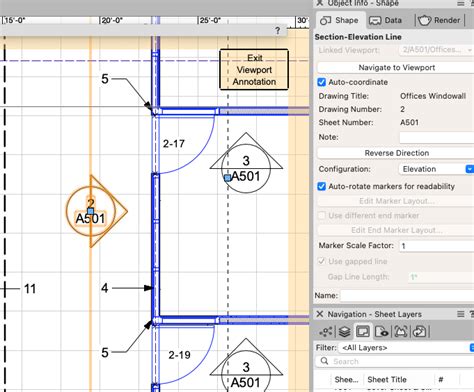
Task: Open the Configuration Elevation dropdown
Action: click(x=436, y=169)
